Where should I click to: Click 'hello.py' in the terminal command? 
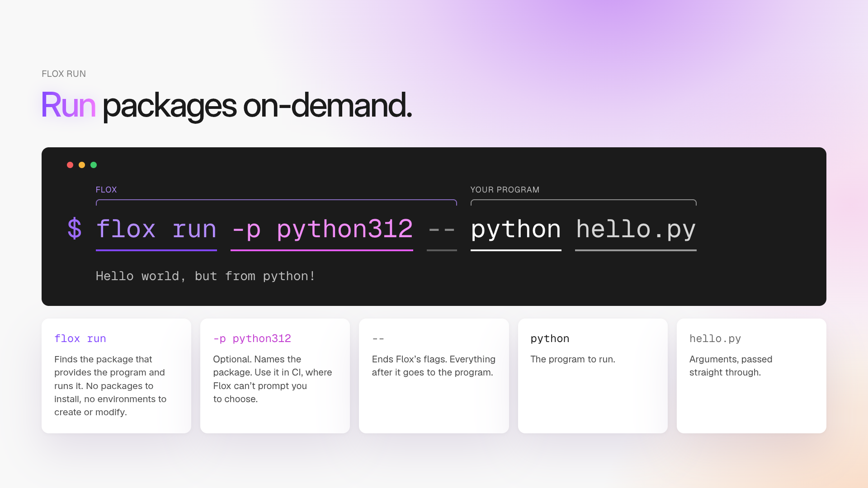(636, 230)
